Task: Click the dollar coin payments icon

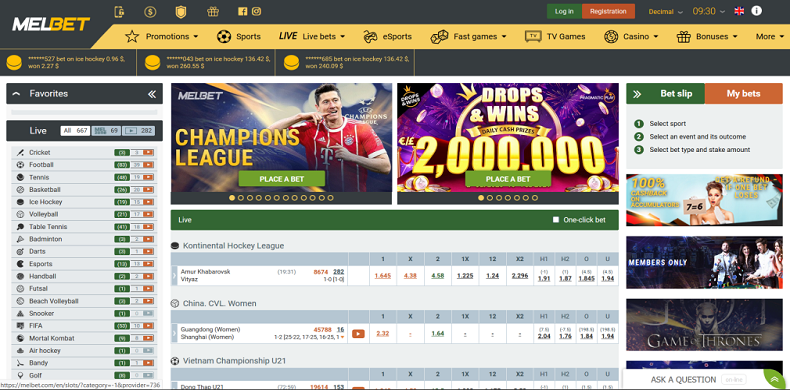Action: [x=150, y=12]
